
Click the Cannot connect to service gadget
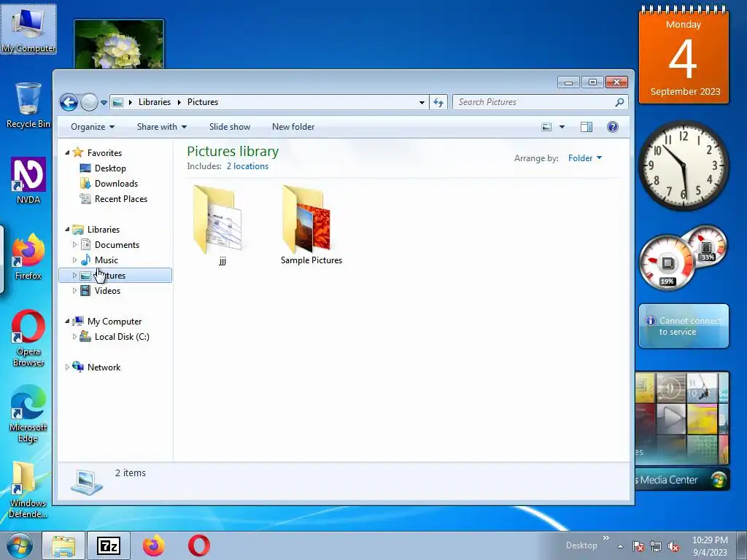(x=684, y=326)
